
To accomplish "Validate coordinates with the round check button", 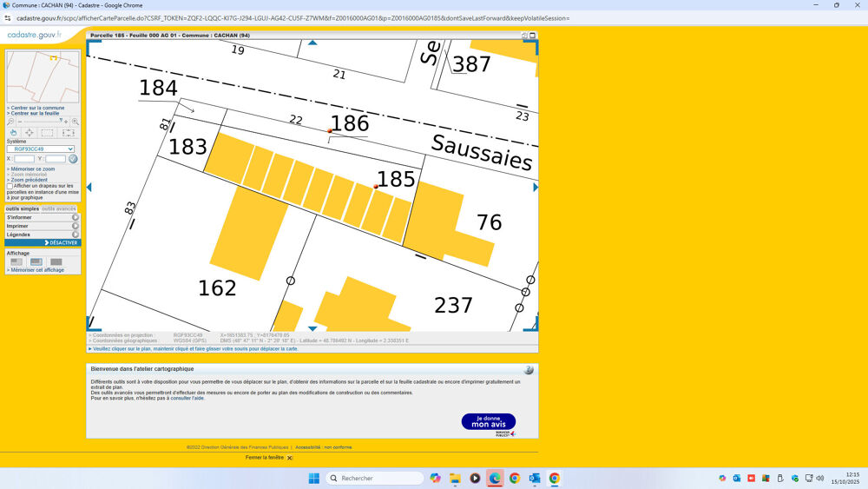I will pos(73,159).
